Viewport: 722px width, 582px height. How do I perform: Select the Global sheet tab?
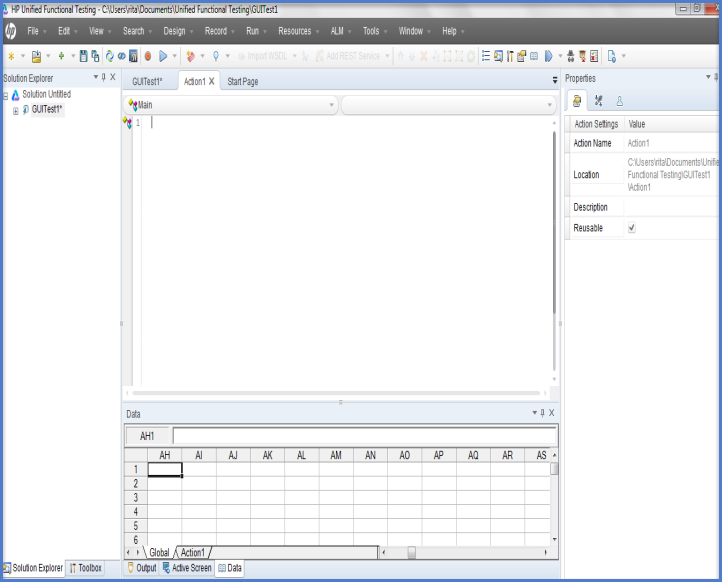point(159,553)
